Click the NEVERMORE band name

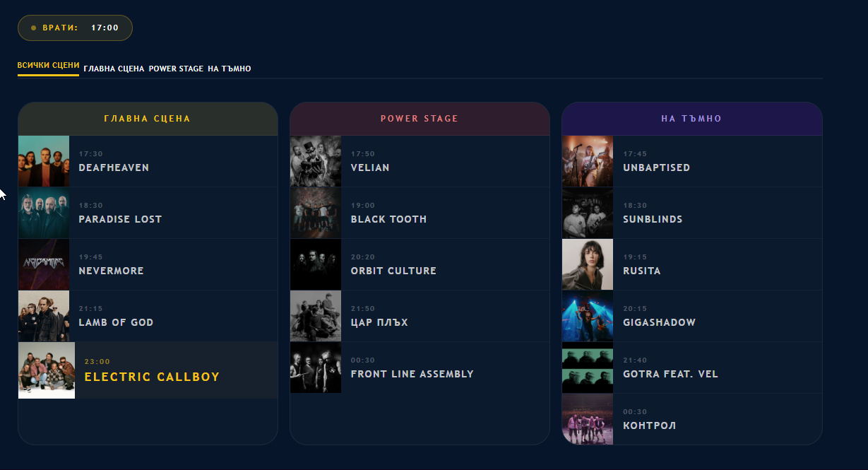click(x=111, y=271)
